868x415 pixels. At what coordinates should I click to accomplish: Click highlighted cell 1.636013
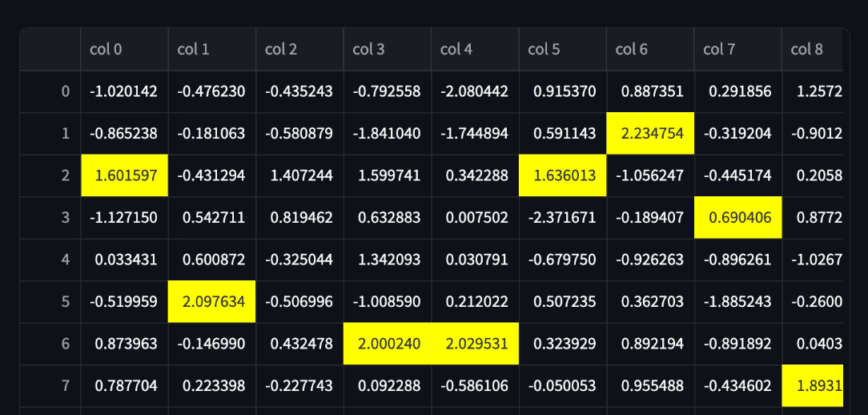(562, 175)
